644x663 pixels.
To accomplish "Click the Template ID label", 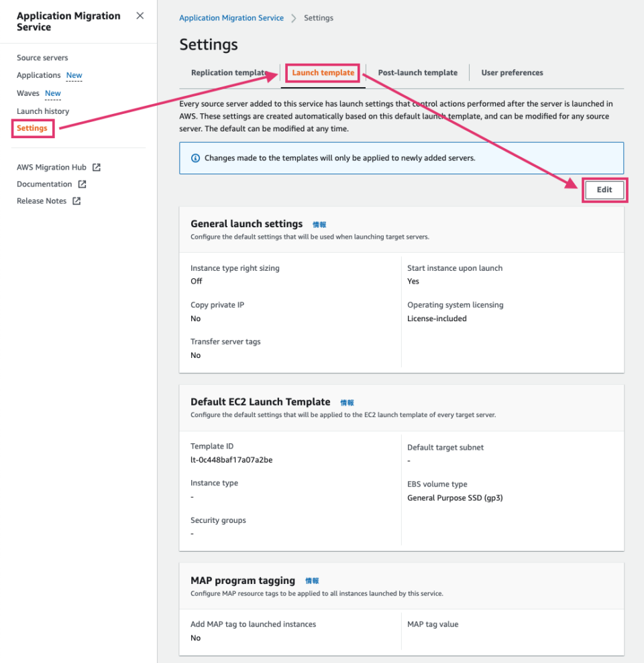I will pyautogui.click(x=211, y=446).
